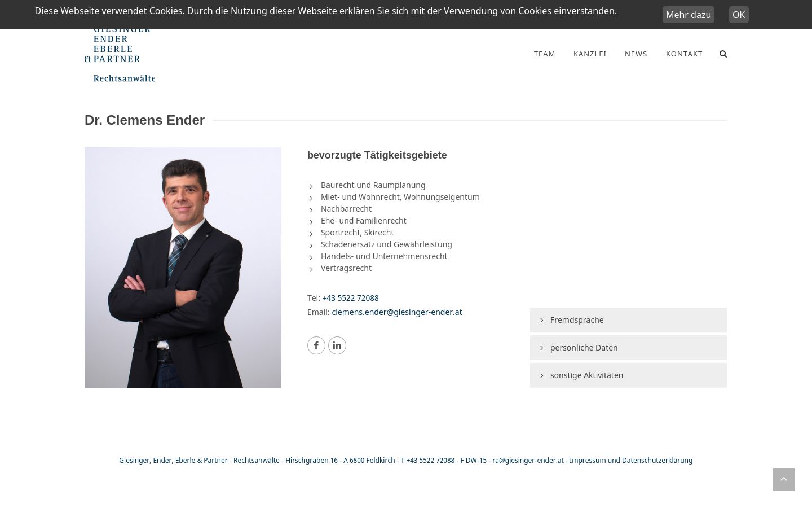
Task: Accept cookies with the OK button
Action: (739, 15)
